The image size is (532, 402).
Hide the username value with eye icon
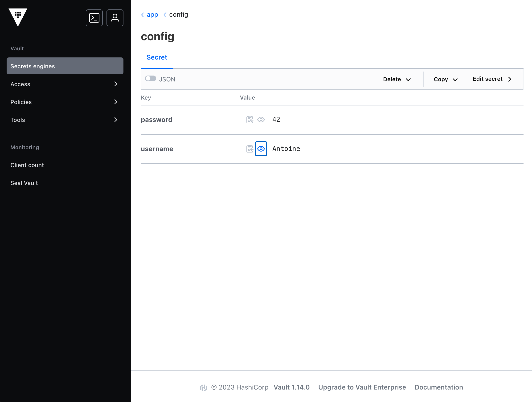point(261,149)
